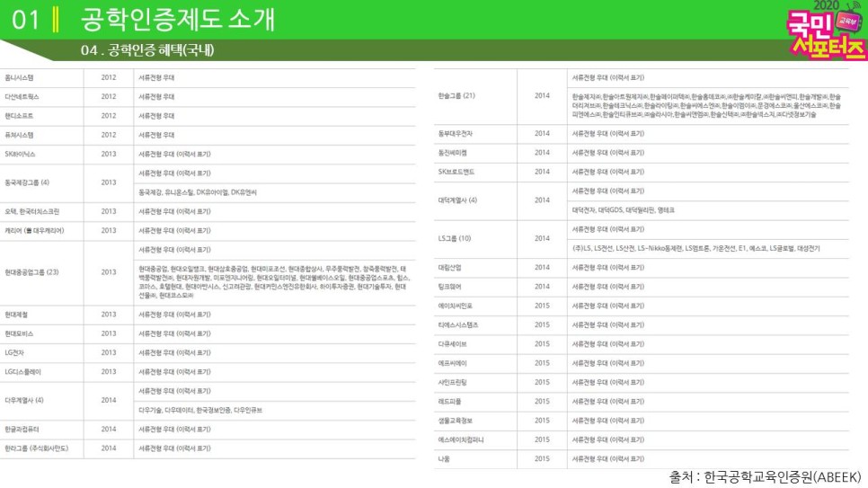Click year 2014 in the LS그룹 row

pyautogui.click(x=542, y=238)
